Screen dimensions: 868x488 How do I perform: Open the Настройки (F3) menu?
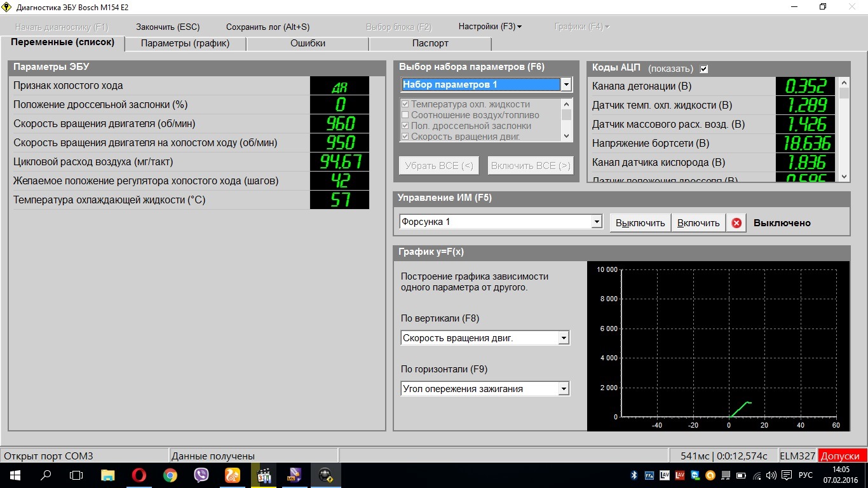[489, 27]
